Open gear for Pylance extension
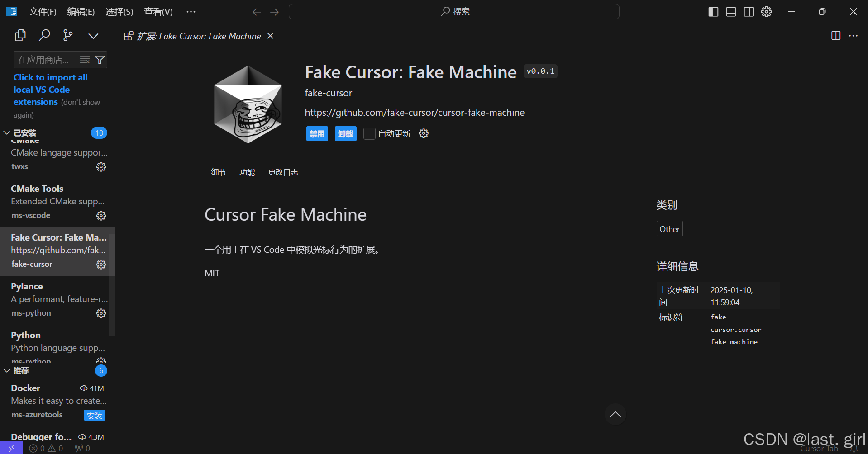The width and height of the screenshot is (868, 454). click(101, 313)
